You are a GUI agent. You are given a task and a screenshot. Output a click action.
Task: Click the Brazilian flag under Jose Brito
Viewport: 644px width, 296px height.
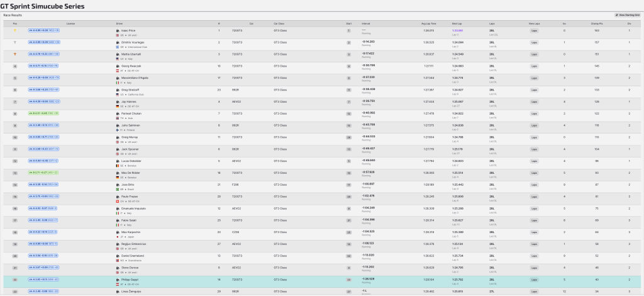coord(118,190)
